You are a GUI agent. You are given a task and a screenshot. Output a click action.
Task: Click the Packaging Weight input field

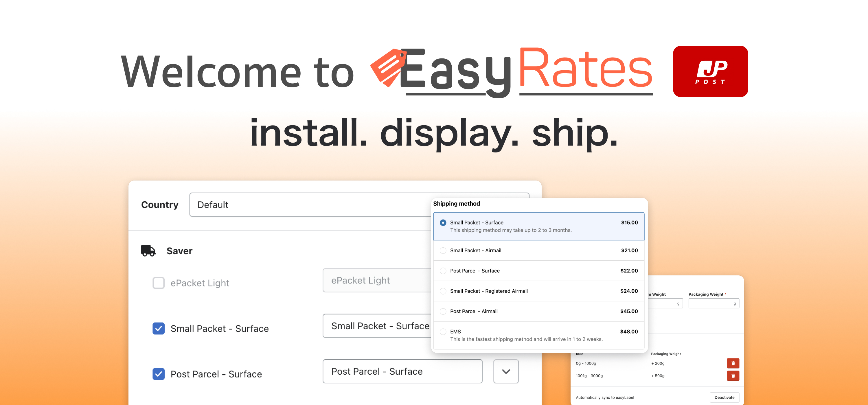[x=710, y=303]
